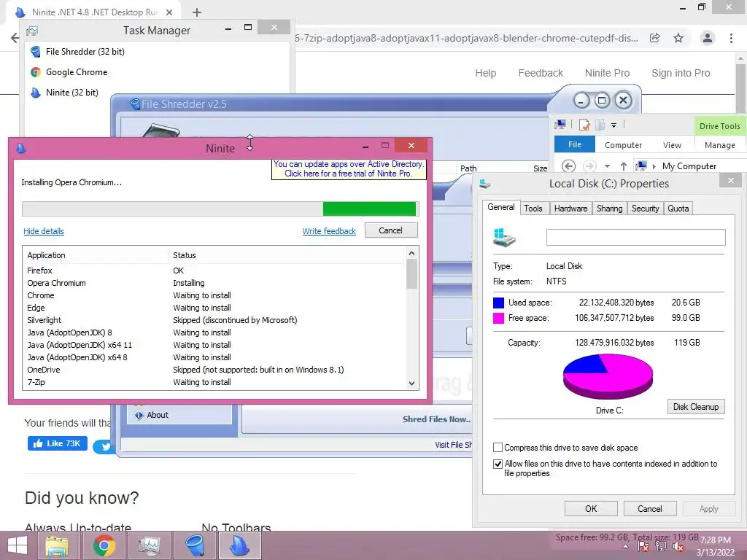Image resolution: width=747 pixels, height=560 pixels.
Task: Enable Compress this drive to save space
Action: pos(498,448)
